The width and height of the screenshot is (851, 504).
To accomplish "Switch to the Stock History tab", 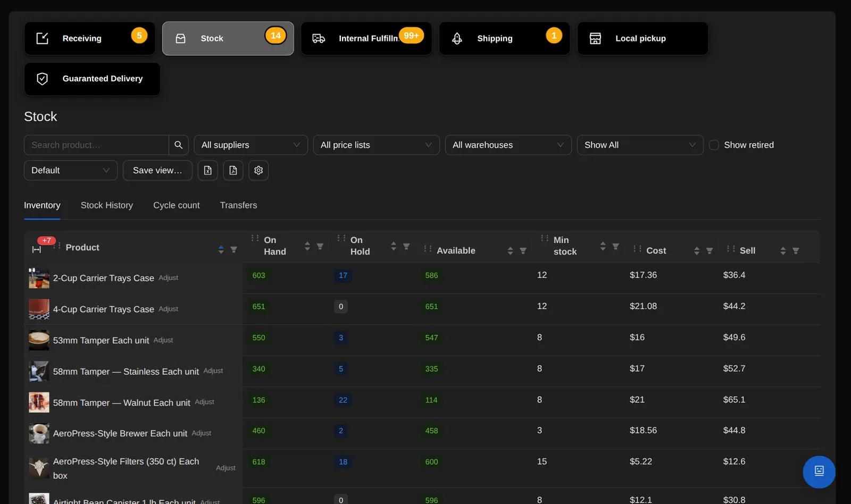I will tap(107, 205).
